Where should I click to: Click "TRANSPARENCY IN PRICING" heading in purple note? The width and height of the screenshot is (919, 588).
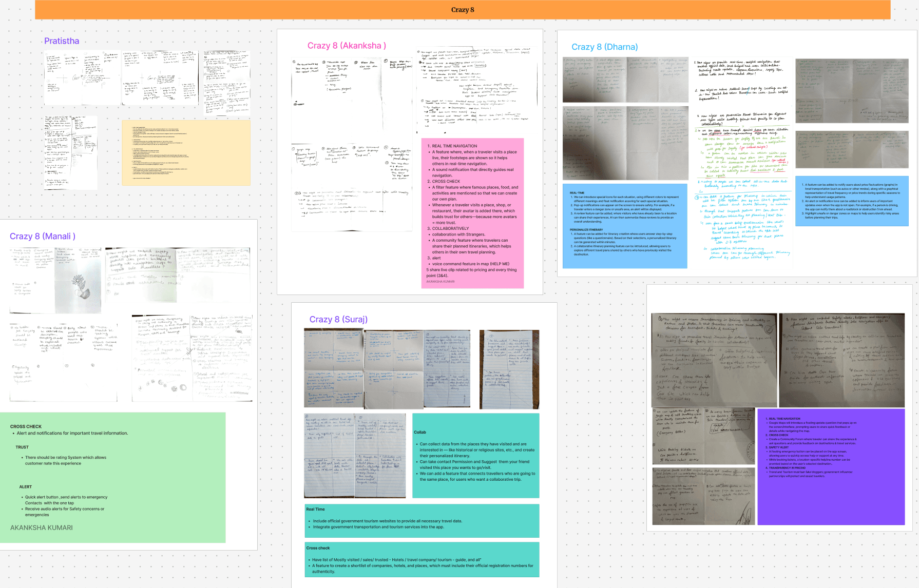coord(787,468)
